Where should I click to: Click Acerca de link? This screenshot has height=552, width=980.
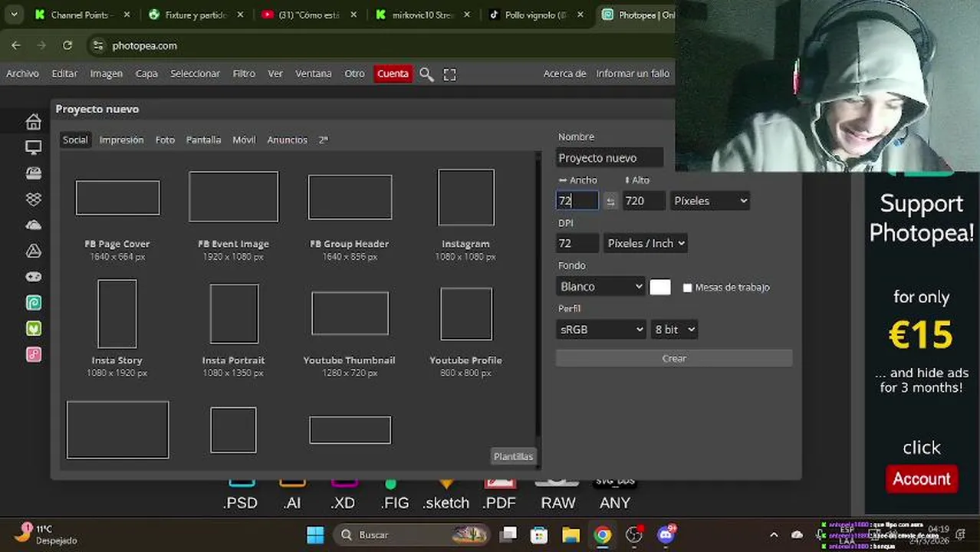point(564,74)
